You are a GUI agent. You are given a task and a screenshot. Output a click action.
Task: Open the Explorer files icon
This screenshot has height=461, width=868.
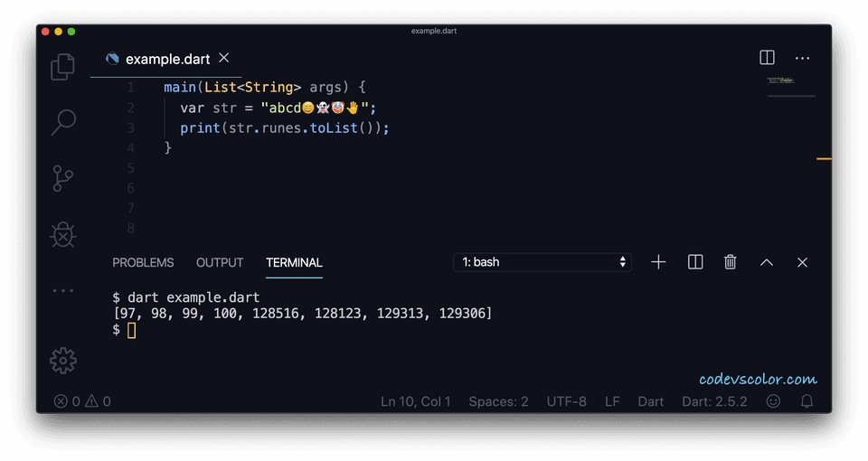(x=62, y=67)
